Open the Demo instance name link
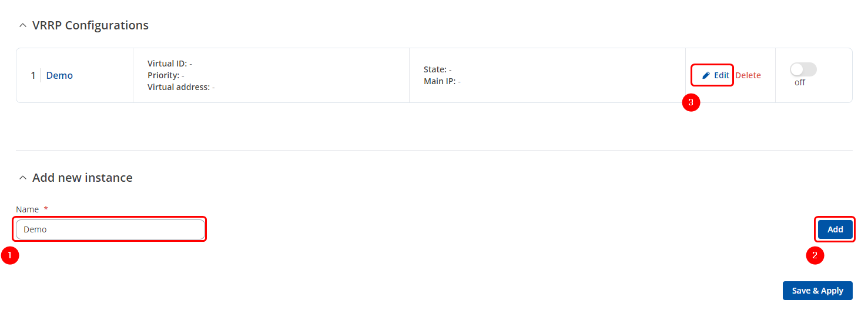 pos(59,75)
